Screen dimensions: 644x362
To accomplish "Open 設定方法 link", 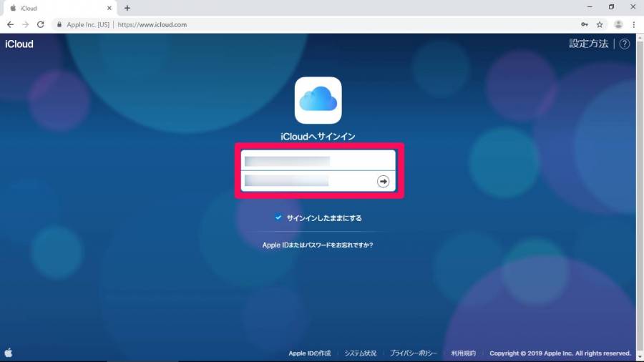I will pos(588,44).
